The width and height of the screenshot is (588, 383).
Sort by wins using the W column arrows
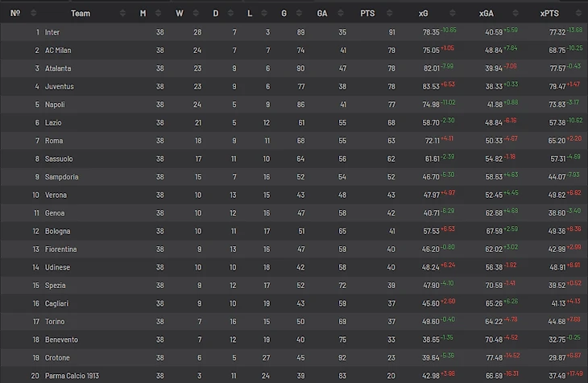pos(197,13)
